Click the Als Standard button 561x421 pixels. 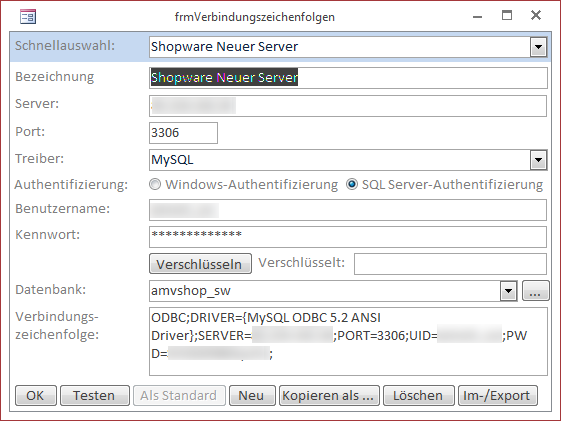[179, 396]
